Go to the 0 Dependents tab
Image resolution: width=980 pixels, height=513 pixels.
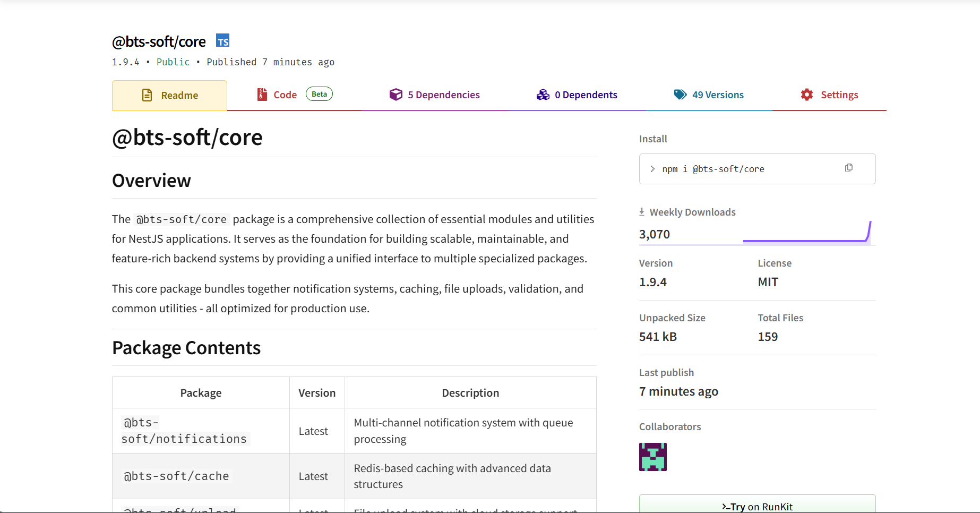(x=586, y=95)
